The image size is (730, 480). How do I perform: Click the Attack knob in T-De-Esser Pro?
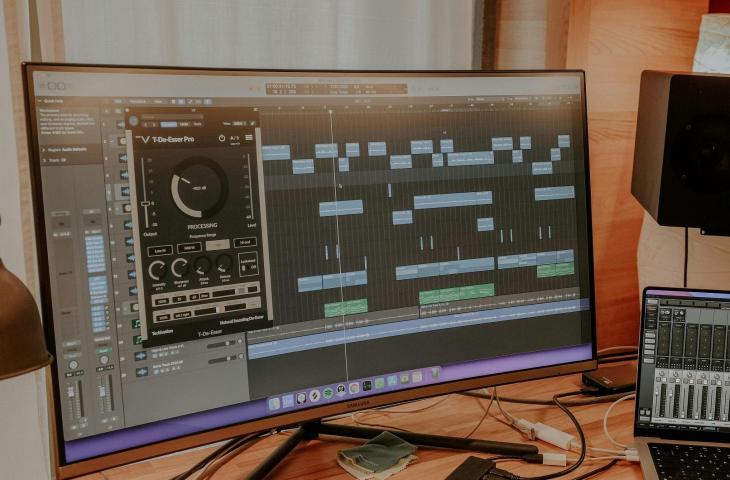203,265
